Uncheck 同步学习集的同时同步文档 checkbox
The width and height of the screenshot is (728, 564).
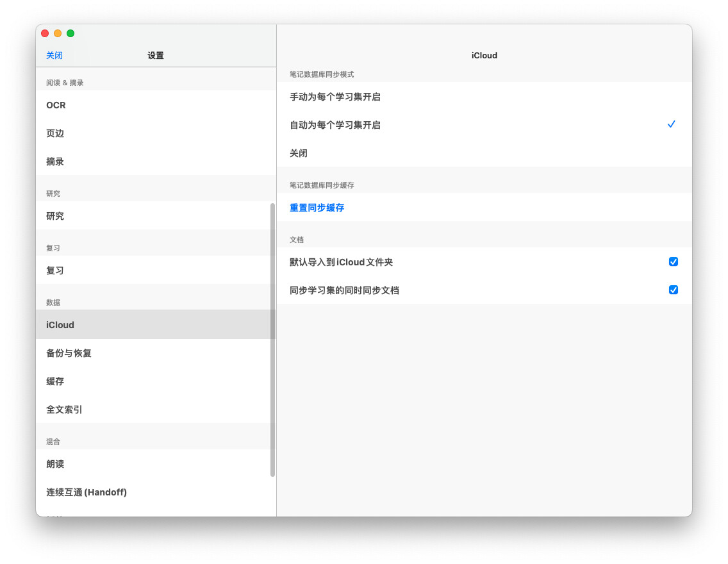point(673,290)
